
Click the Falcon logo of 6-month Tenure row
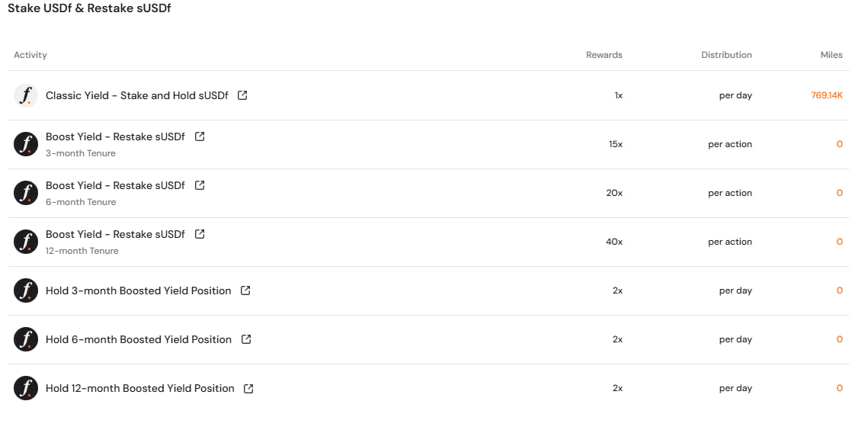(25, 193)
